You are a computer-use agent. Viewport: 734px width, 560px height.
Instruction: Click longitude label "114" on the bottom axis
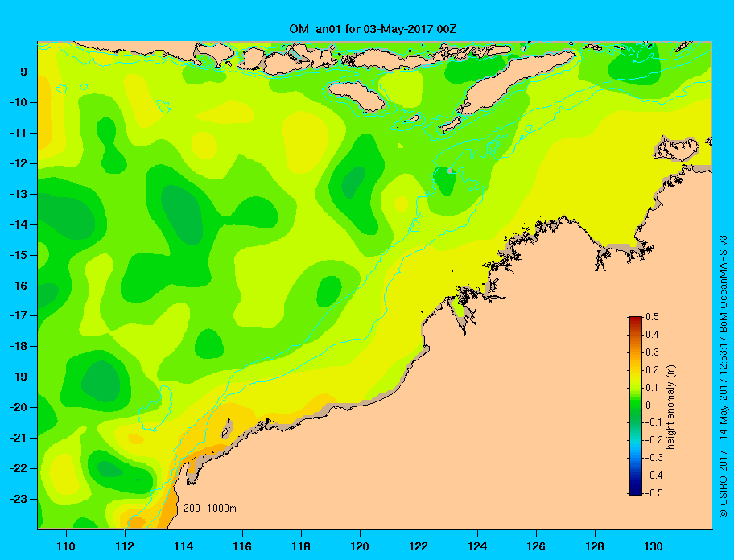tap(183, 546)
